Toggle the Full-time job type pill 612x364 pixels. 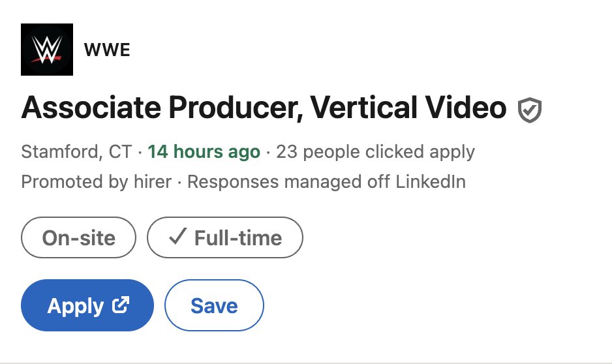pos(225,237)
